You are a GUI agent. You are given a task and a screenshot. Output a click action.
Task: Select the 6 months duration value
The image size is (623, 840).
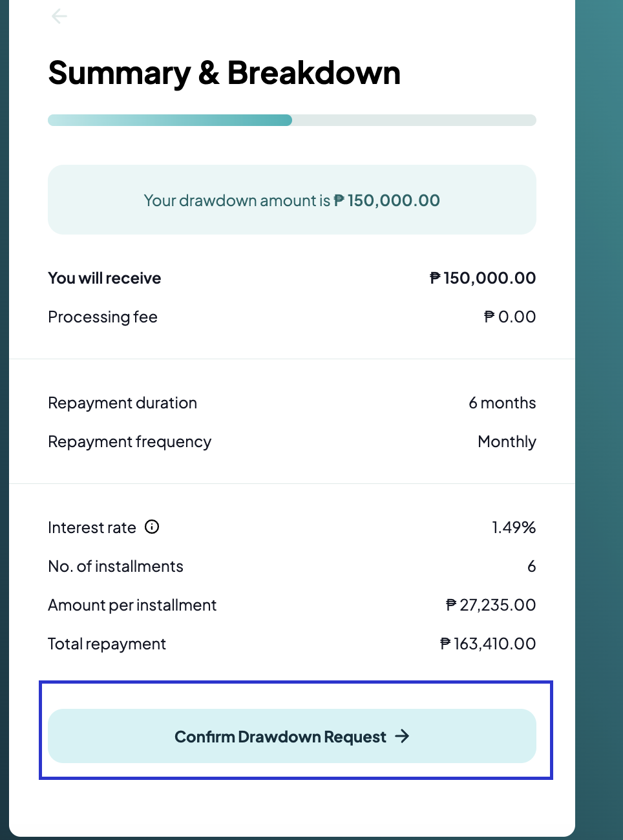[502, 403]
